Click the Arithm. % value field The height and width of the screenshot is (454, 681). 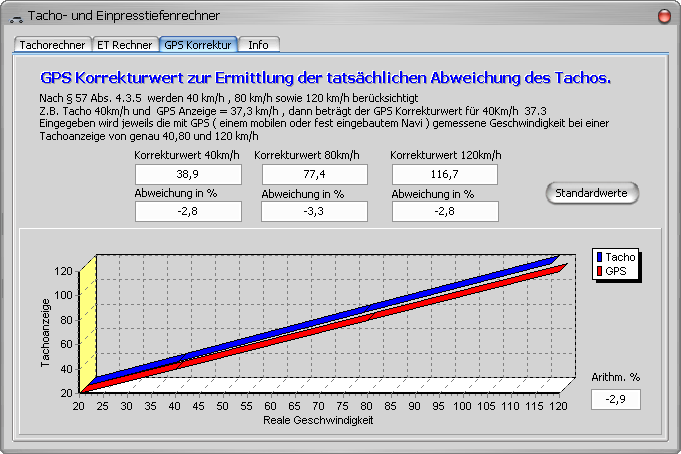tap(615, 399)
